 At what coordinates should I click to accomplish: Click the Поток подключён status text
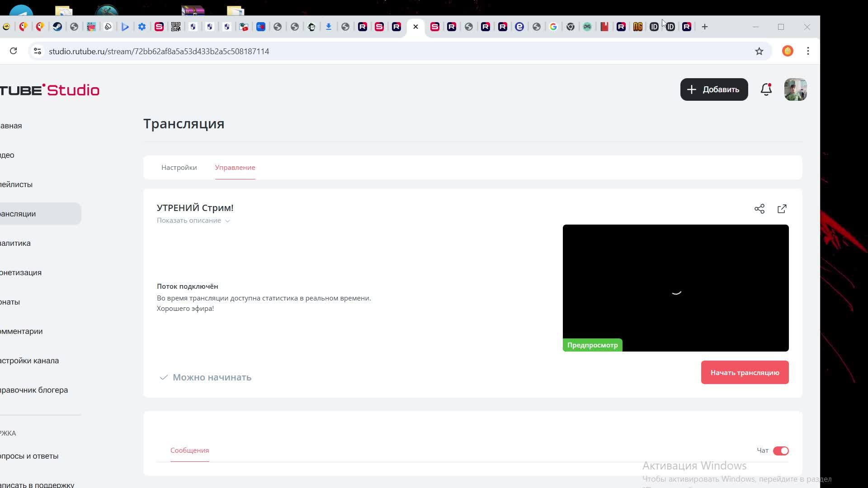click(x=188, y=286)
